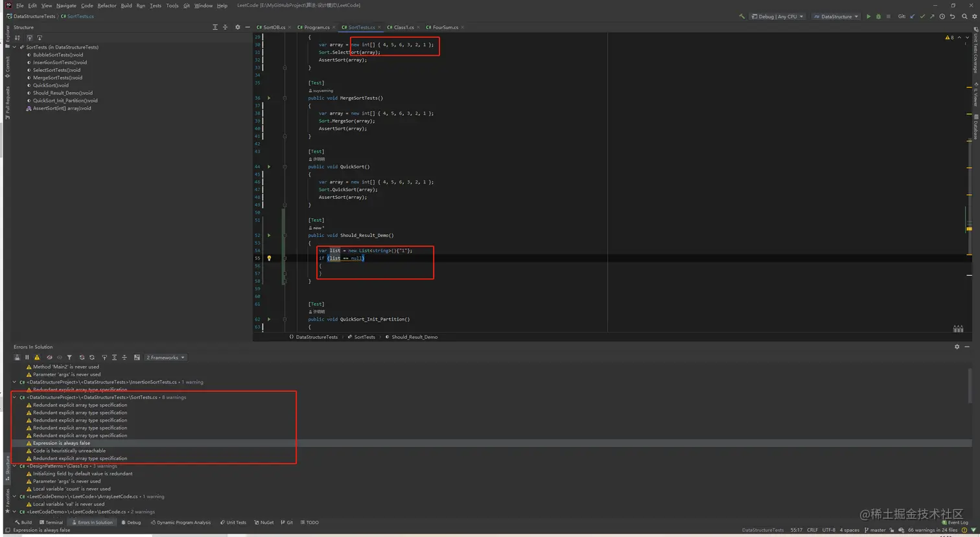Collapse the Class1.cs 3 warnings group
This screenshot has width=980, height=537.
tap(15, 466)
